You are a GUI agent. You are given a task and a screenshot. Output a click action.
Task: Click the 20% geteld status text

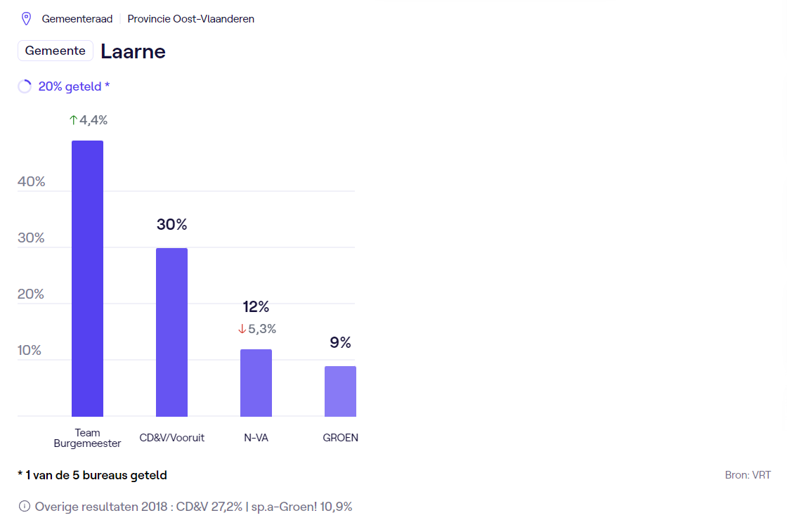point(74,86)
